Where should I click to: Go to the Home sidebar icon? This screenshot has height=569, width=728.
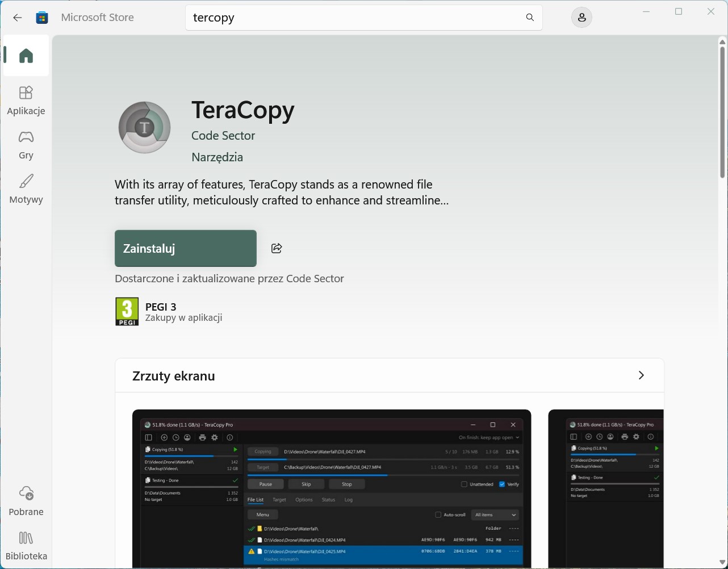pos(26,56)
